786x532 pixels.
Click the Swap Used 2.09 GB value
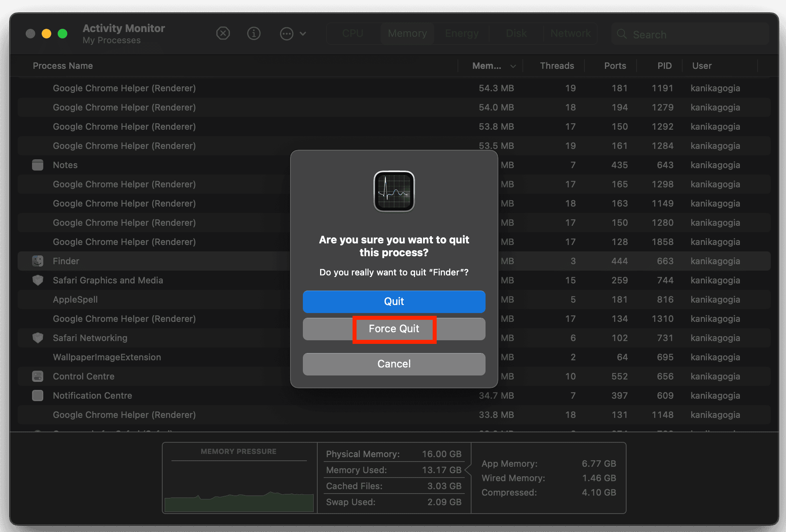tap(444, 502)
